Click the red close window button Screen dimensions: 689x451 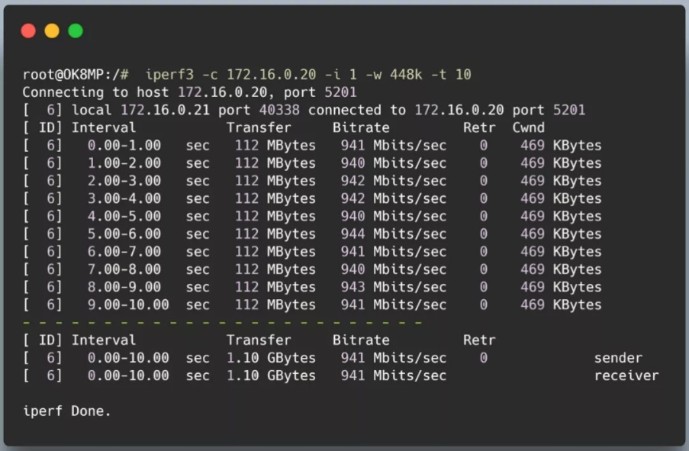pyautogui.click(x=28, y=31)
